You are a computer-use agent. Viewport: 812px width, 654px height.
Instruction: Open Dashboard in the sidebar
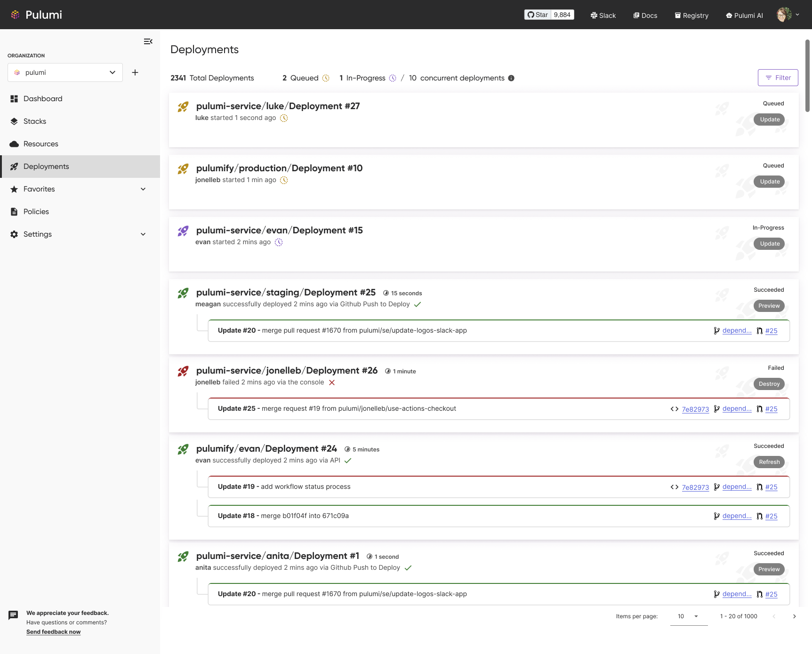point(80,99)
